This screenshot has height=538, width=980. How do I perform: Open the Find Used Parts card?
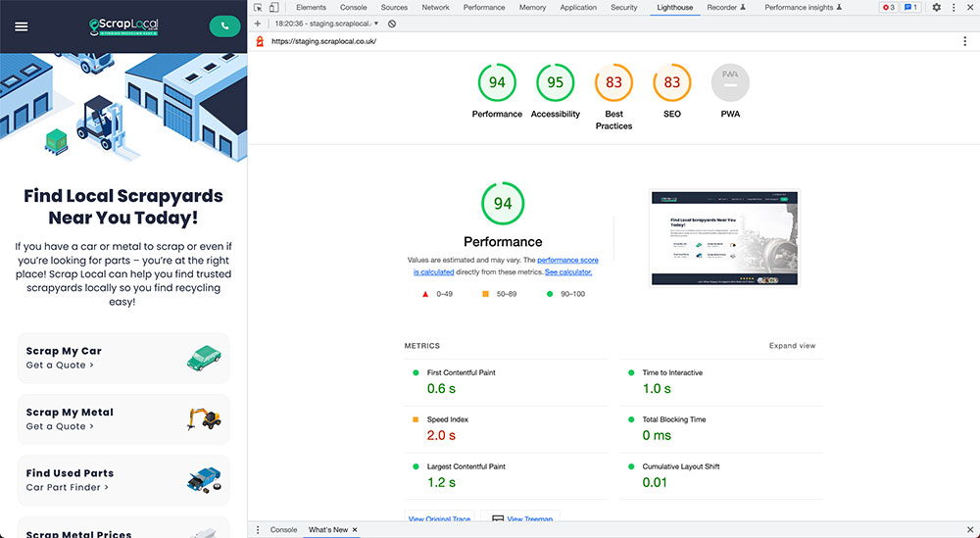(x=123, y=480)
